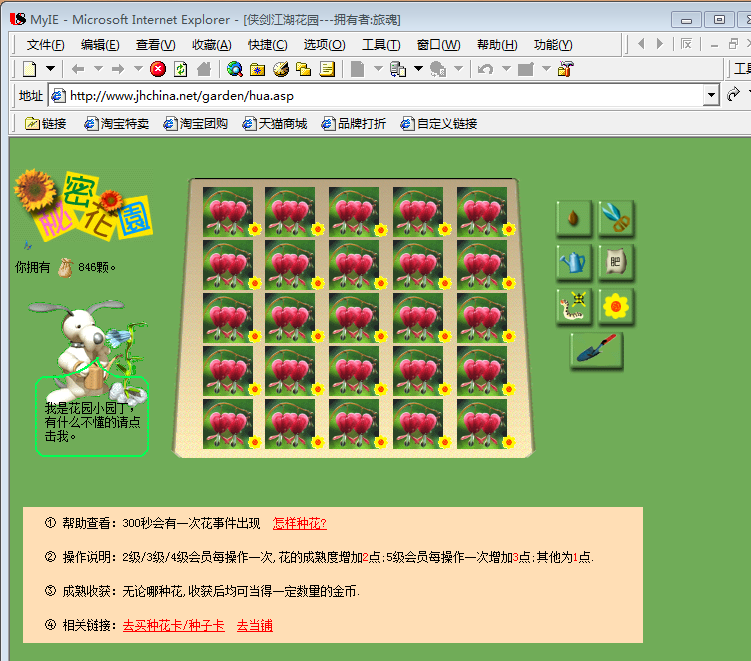Open the 帮助(H) menu
The image size is (751, 661).
click(497, 45)
